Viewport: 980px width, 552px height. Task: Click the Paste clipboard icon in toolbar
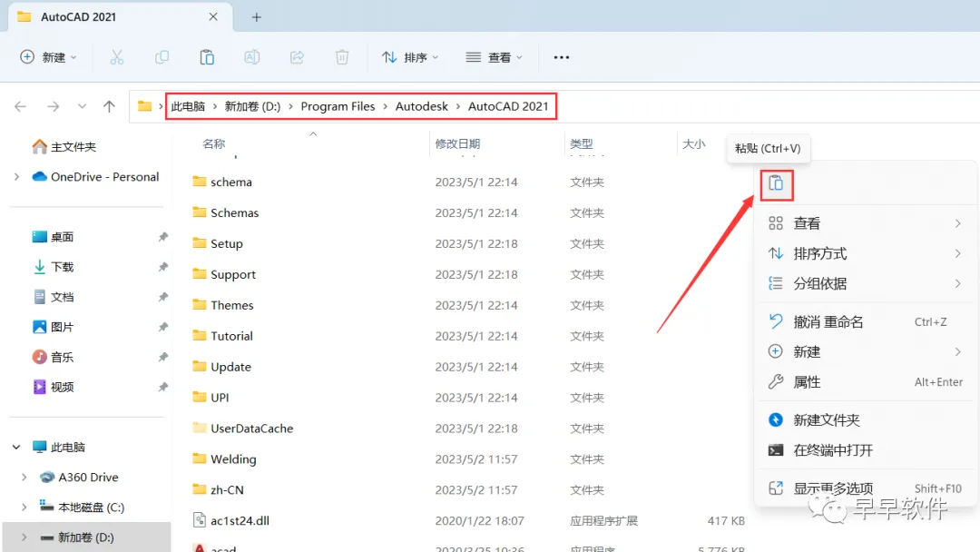(207, 57)
